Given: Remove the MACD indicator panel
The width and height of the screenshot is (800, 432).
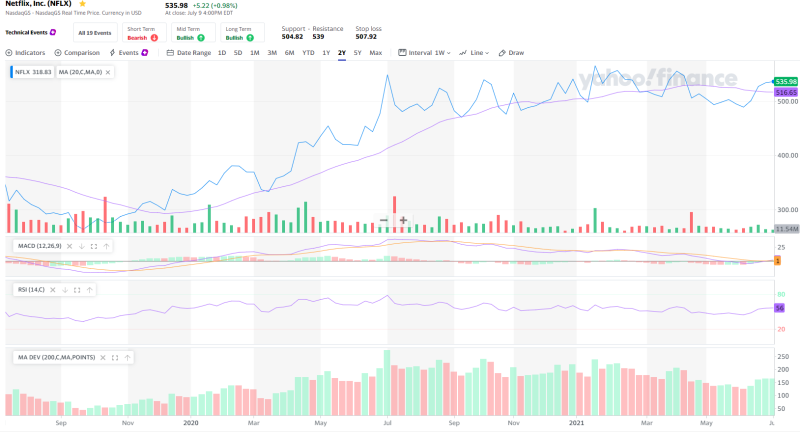Looking at the screenshot, I should pos(69,246).
